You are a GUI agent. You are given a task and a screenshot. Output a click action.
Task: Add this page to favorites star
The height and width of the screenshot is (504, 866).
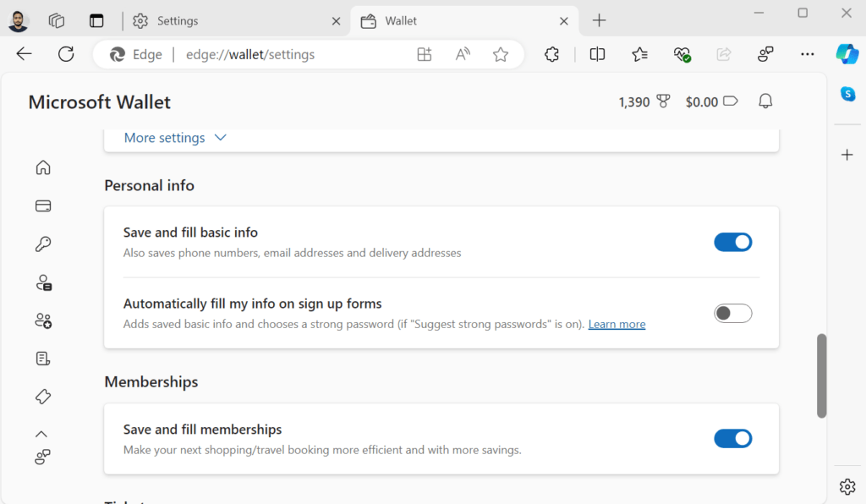pos(501,54)
